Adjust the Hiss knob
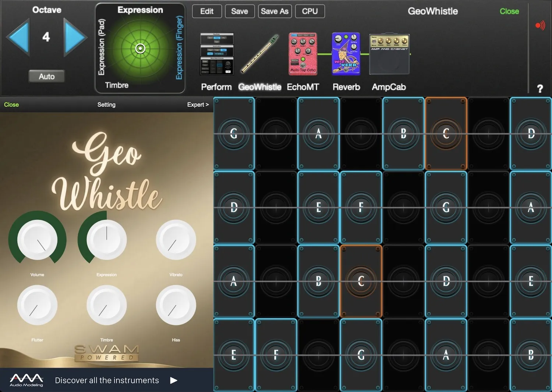The height and width of the screenshot is (392, 552). (176, 305)
